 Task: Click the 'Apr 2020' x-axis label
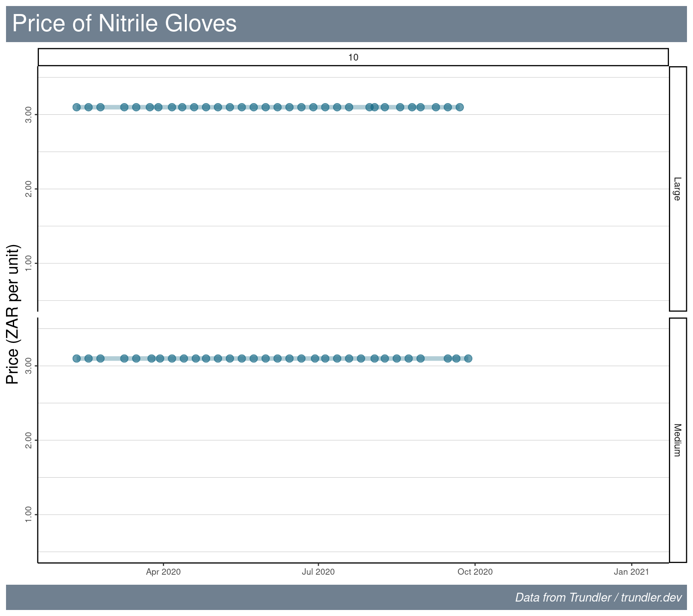coord(163,571)
